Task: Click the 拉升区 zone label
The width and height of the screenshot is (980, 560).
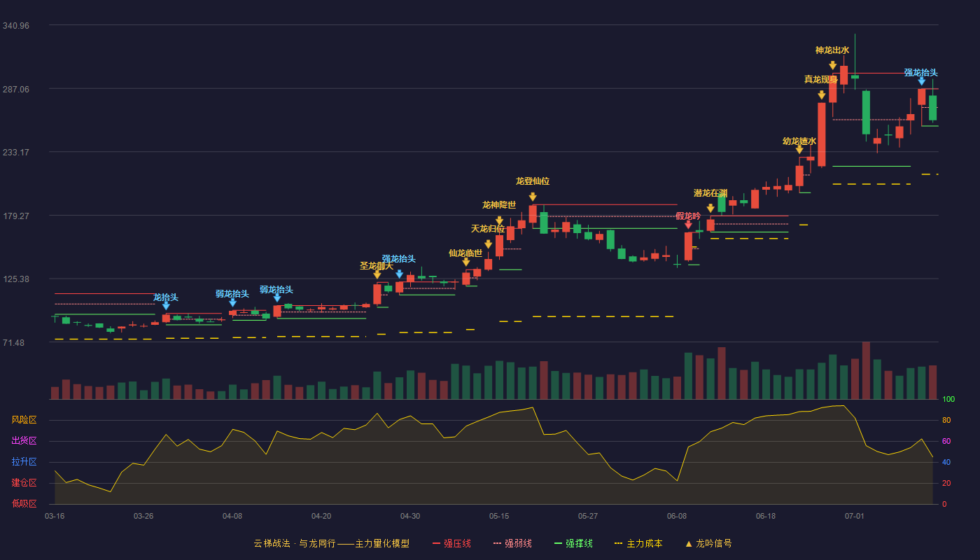Action: tap(24, 462)
